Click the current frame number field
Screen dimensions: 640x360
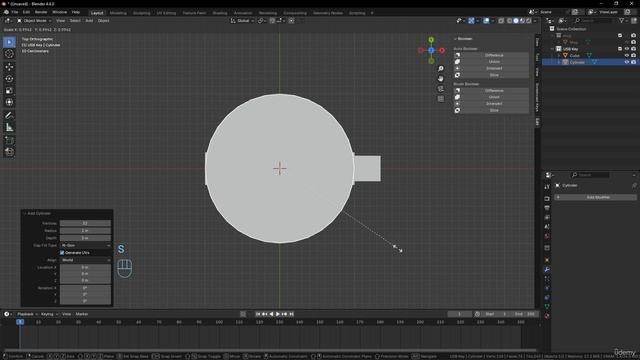(460, 314)
